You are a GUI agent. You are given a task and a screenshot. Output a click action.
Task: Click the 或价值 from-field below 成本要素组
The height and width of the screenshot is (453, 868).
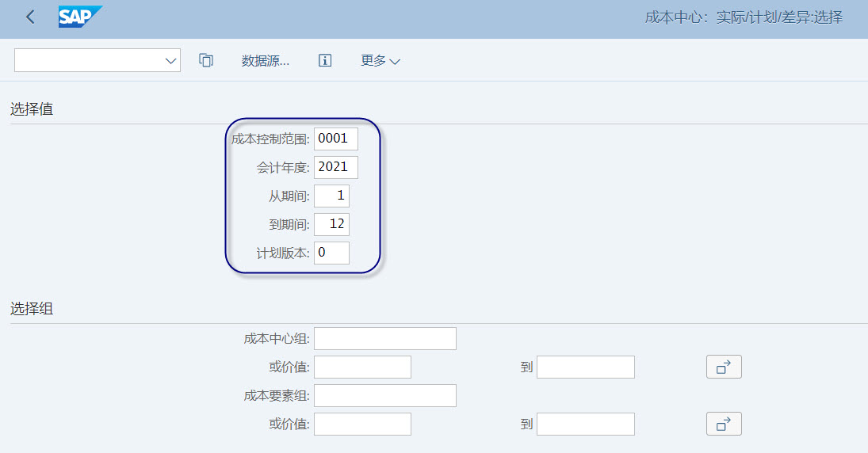pos(362,424)
